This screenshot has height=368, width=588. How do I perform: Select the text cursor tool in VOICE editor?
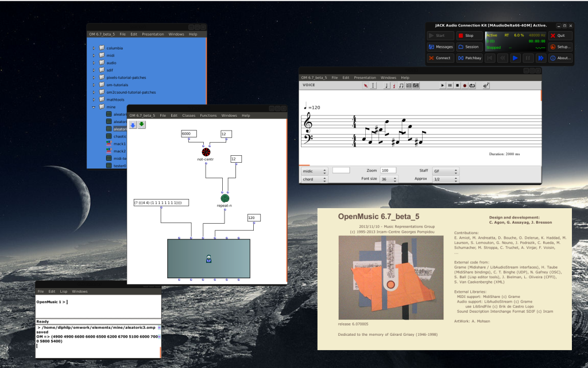373,86
